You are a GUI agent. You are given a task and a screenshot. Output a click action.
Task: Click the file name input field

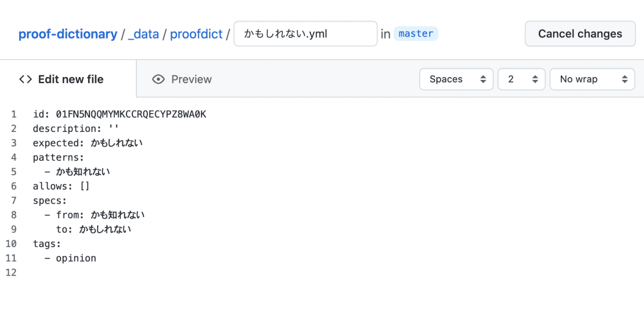306,34
